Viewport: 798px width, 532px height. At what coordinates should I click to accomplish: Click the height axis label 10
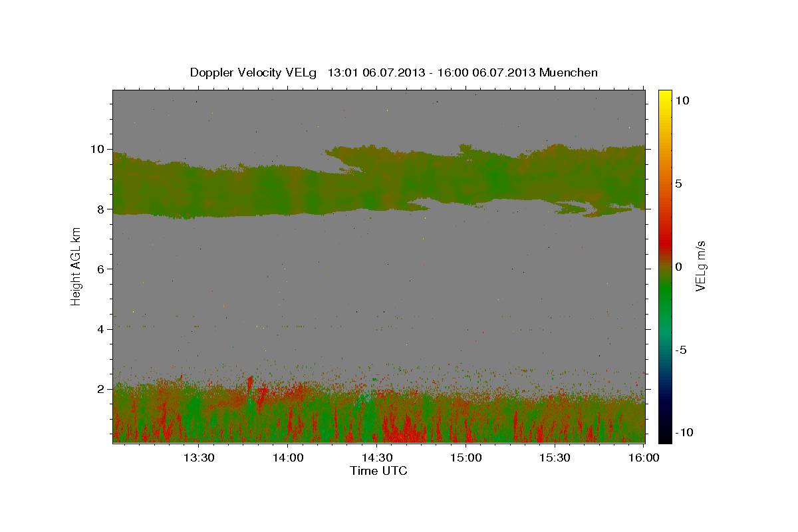tap(98, 149)
